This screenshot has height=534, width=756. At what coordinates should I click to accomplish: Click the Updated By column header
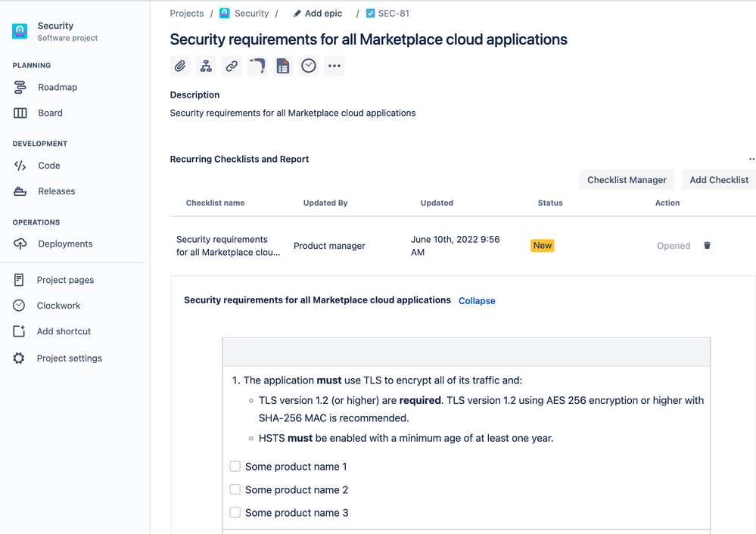pos(325,203)
